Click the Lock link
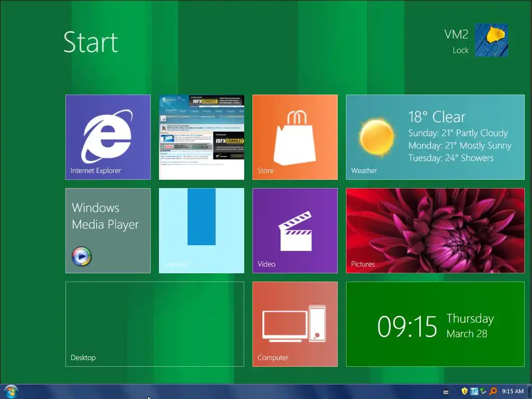The width and height of the screenshot is (532, 399). click(x=460, y=50)
